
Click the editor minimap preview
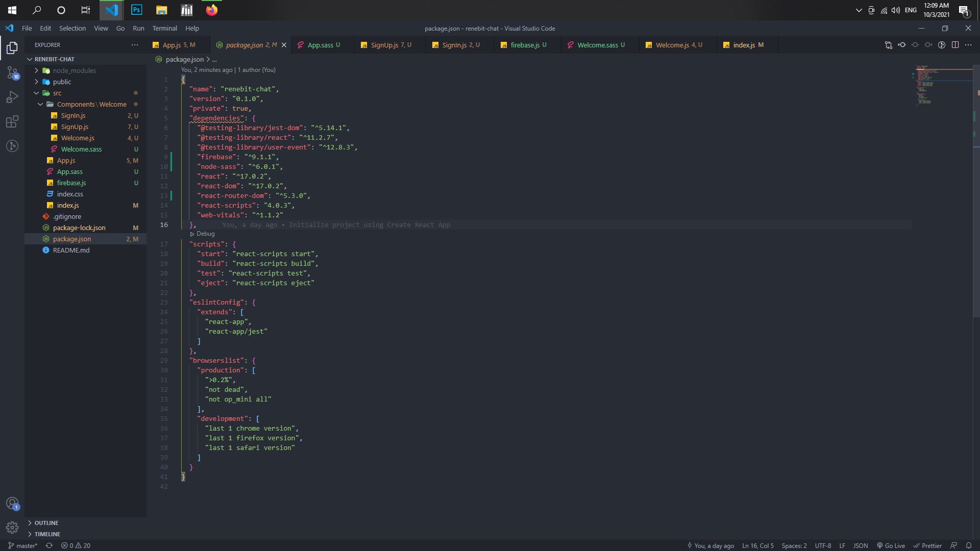[943, 85]
